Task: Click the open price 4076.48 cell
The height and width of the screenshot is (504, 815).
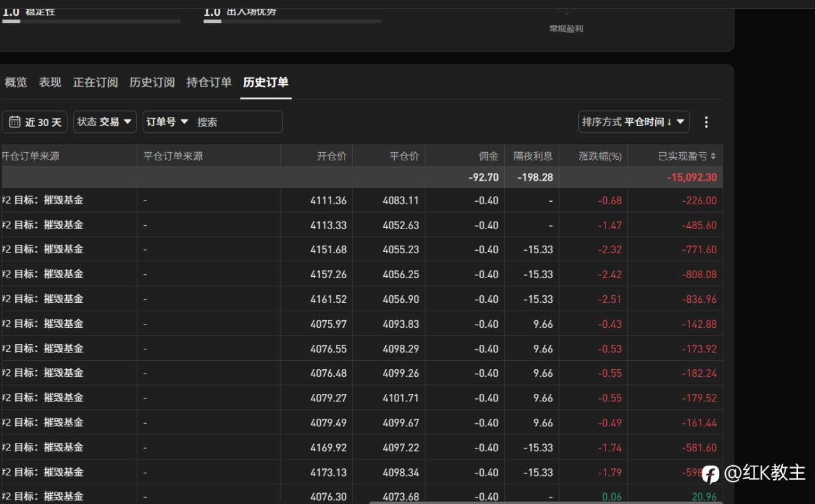Action: click(329, 373)
